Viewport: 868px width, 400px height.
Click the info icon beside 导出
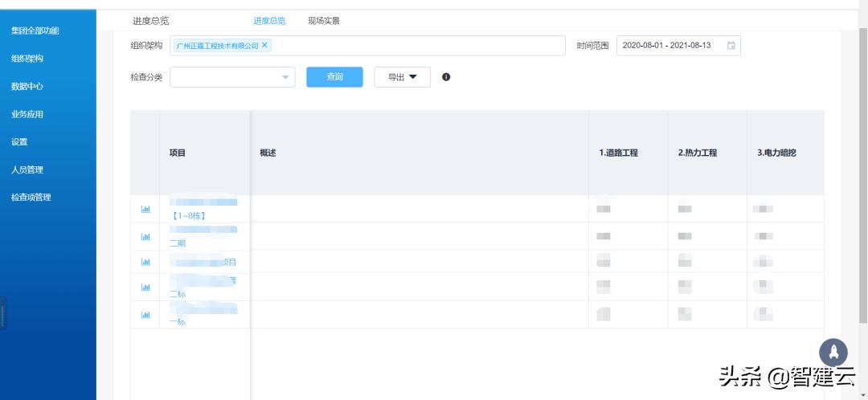tap(446, 77)
